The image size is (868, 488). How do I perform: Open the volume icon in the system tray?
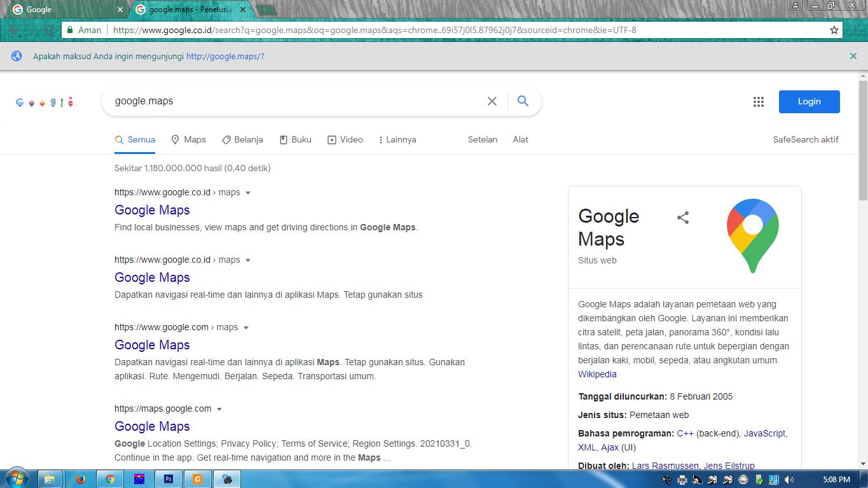[x=790, y=478]
